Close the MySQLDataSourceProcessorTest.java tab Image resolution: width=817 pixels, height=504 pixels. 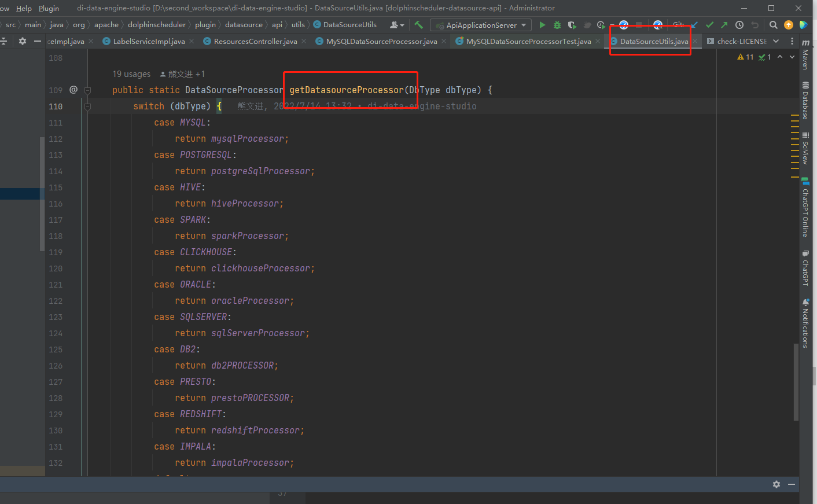pos(598,41)
